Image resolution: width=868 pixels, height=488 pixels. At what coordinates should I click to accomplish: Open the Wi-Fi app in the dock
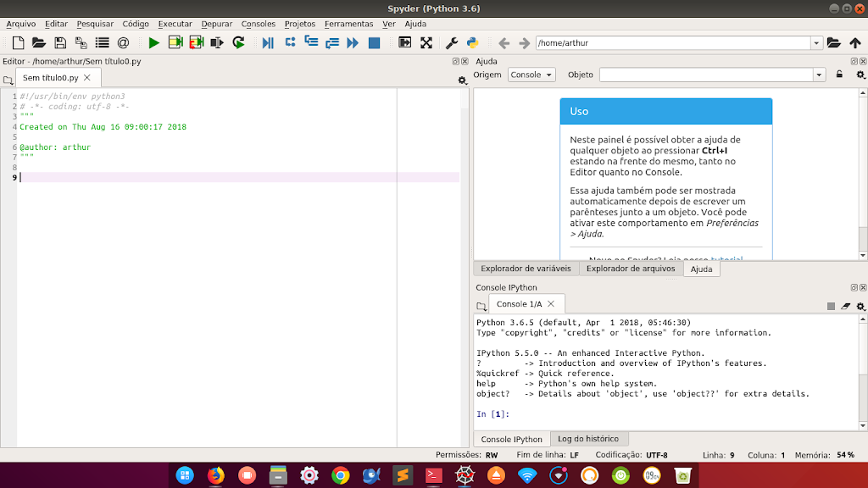point(527,475)
